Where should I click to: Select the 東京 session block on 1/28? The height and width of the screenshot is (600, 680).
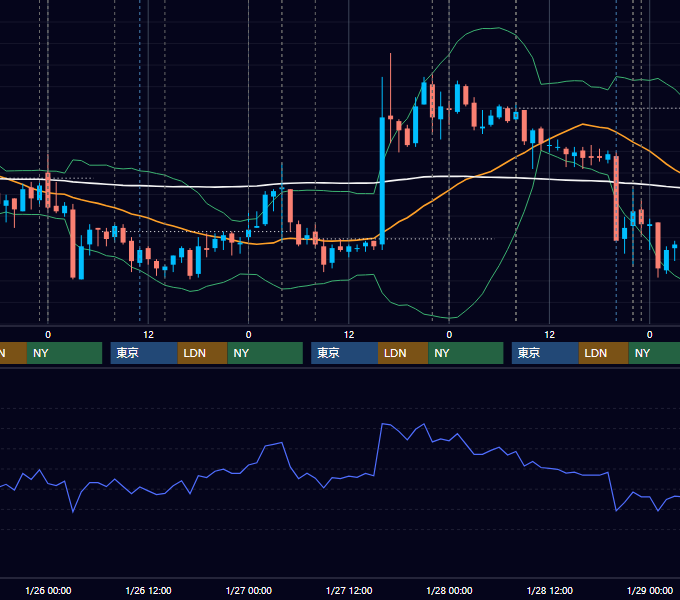click(545, 353)
